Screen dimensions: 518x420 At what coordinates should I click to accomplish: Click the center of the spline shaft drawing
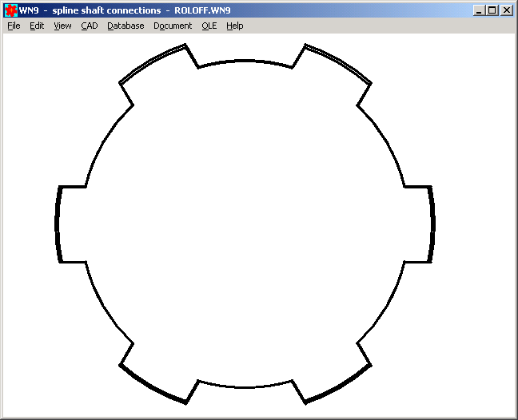point(245,224)
